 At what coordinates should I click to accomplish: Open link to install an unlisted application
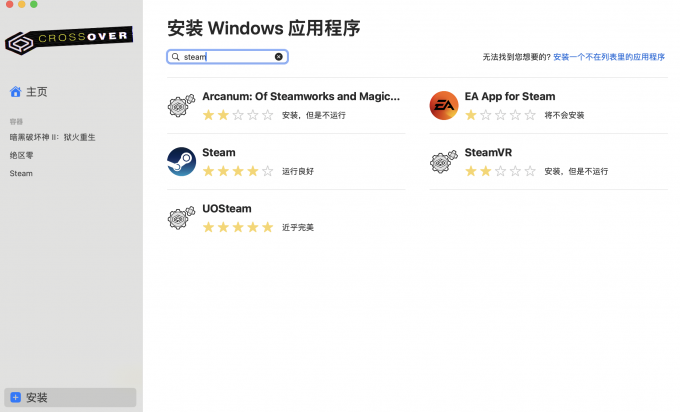pos(609,57)
